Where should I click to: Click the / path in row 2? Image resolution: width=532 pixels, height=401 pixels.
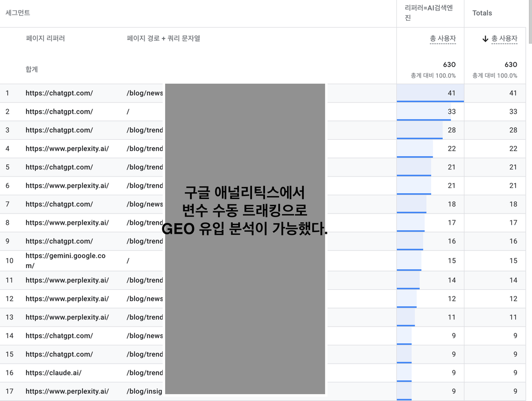pyautogui.click(x=128, y=112)
